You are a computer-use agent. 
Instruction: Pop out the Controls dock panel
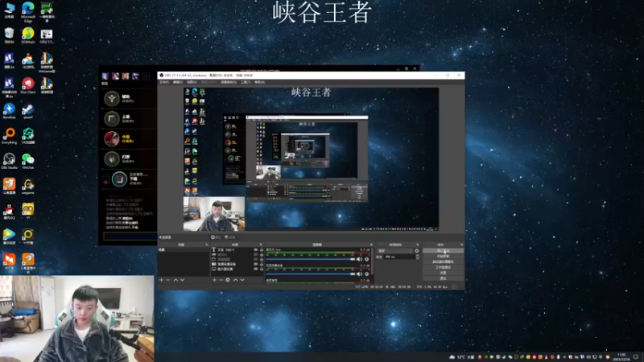(x=461, y=245)
